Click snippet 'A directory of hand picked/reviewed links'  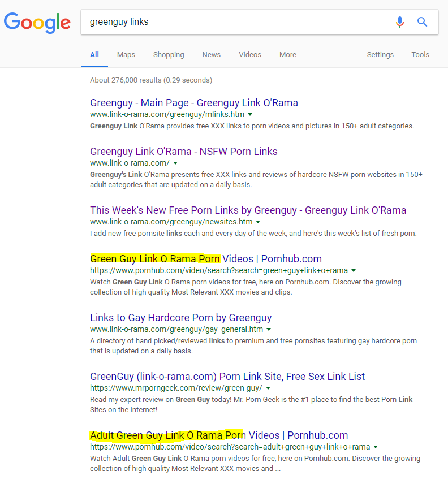(253, 345)
